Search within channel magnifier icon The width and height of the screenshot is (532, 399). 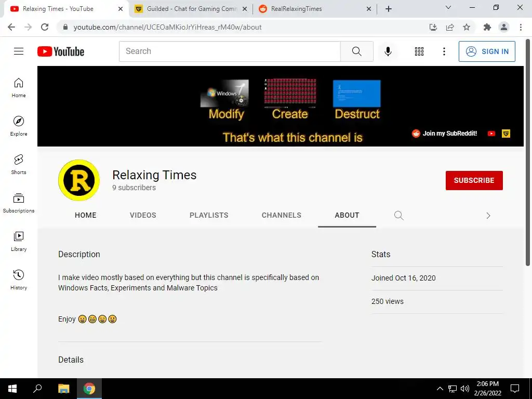pos(398,216)
